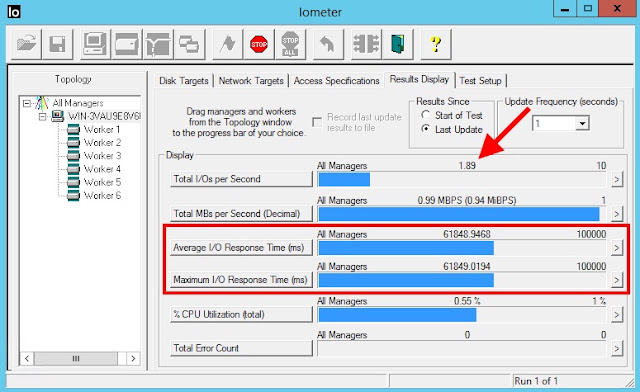Image resolution: width=640 pixels, height=392 pixels.
Task: Click Total MBs per Second (Decimal) button
Action: [241, 214]
